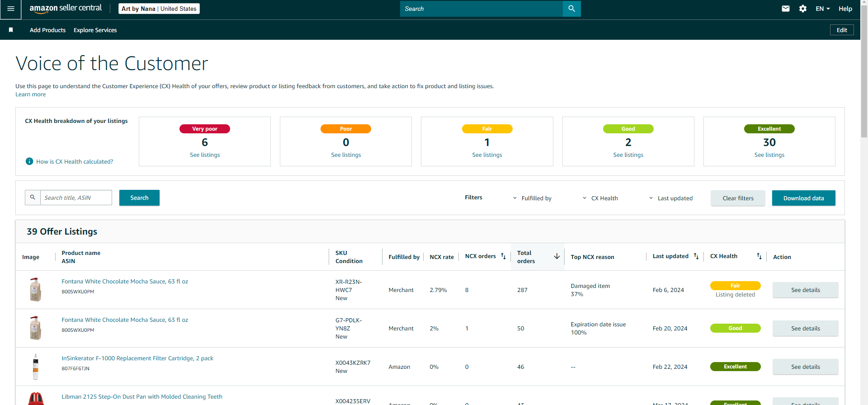Viewport: 868px width, 405px height.
Task: Click the bookmark flag icon
Action: 11,30
